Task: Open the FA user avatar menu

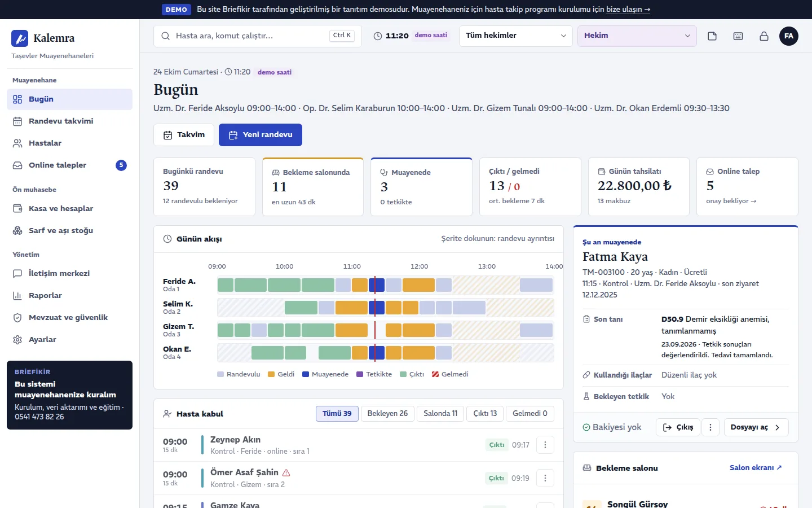Action: click(x=789, y=36)
